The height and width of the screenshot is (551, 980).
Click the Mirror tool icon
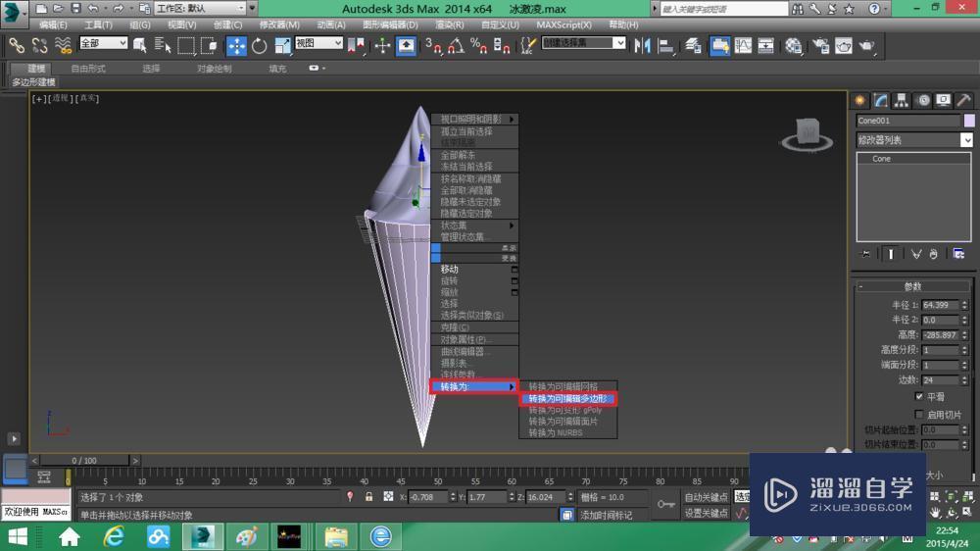pos(642,46)
